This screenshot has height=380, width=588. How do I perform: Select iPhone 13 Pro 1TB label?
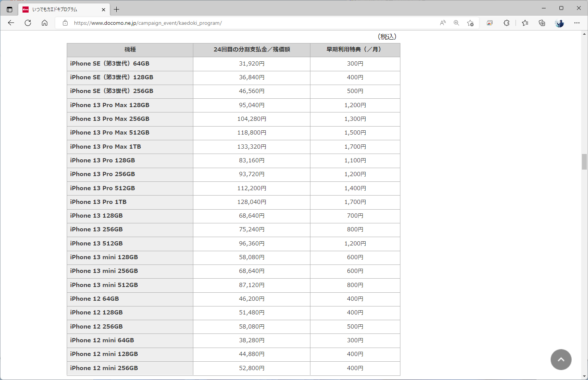98,202
